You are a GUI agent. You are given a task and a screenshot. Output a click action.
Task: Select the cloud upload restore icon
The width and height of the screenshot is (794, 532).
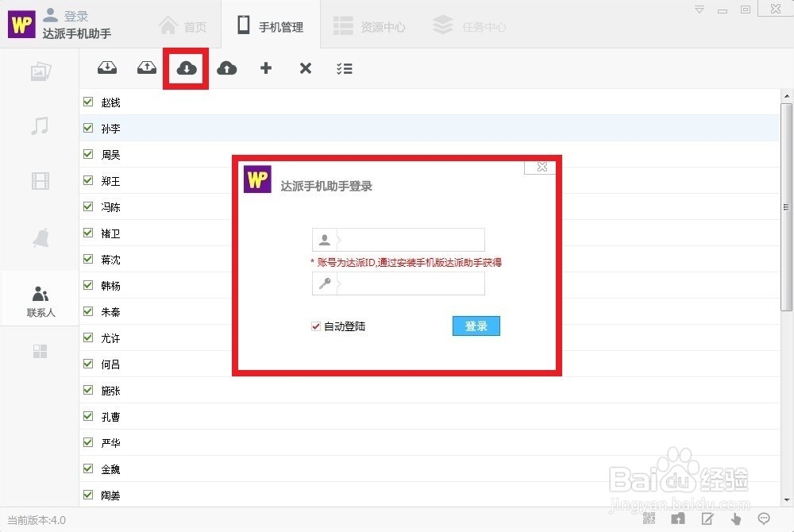pyautogui.click(x=226, y=68)
